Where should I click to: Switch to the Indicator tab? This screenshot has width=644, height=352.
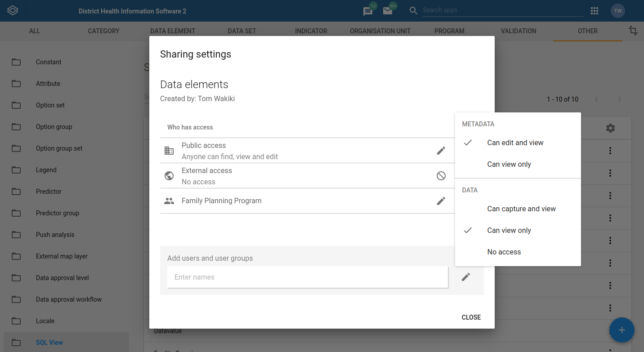pos(311,31)
